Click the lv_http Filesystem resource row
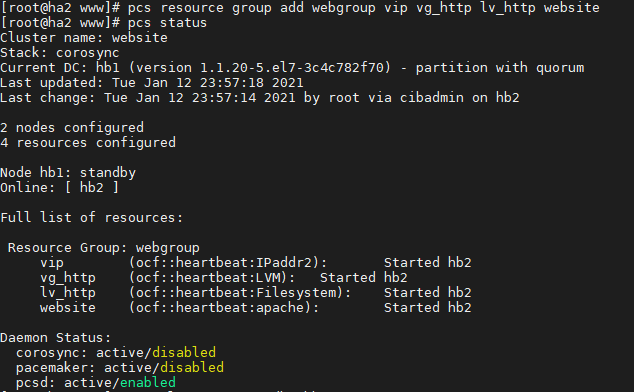Screen dimensions: 634x392 [x=256, y=292]
